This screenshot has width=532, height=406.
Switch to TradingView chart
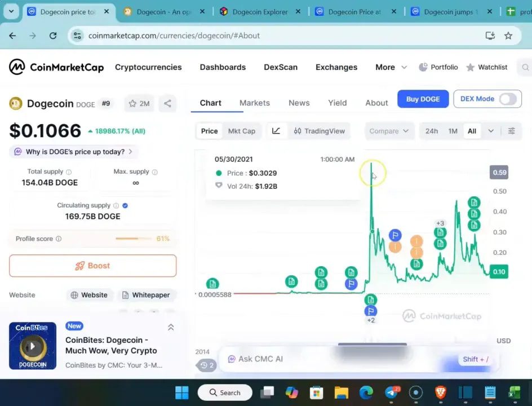(320, 131)
